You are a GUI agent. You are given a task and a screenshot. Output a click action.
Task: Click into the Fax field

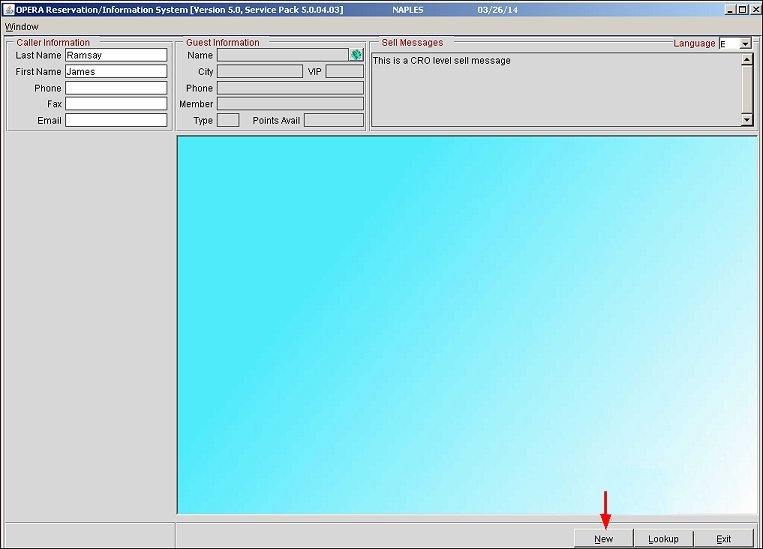[x=116, y=104]
